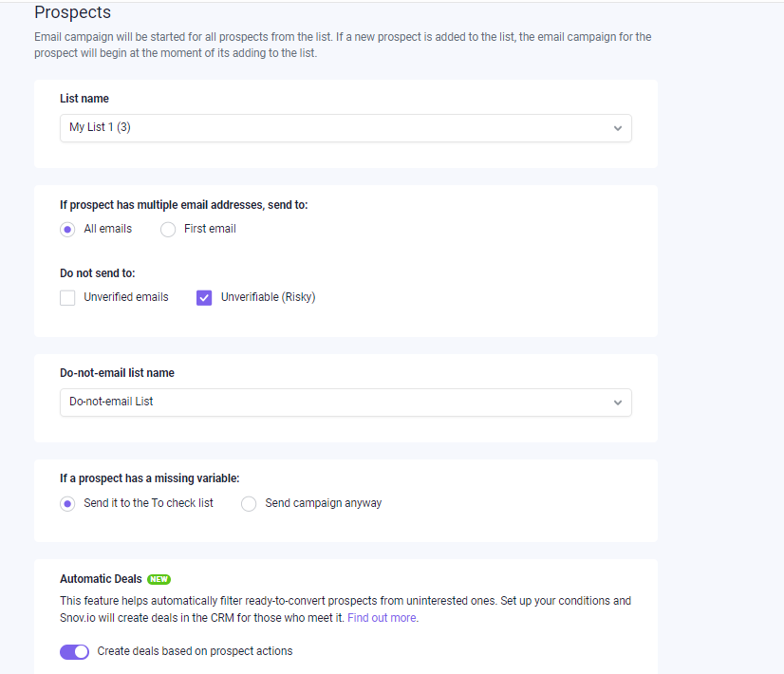Choose Send it to the To check list

pyautogui.click(x=67, y=503)
